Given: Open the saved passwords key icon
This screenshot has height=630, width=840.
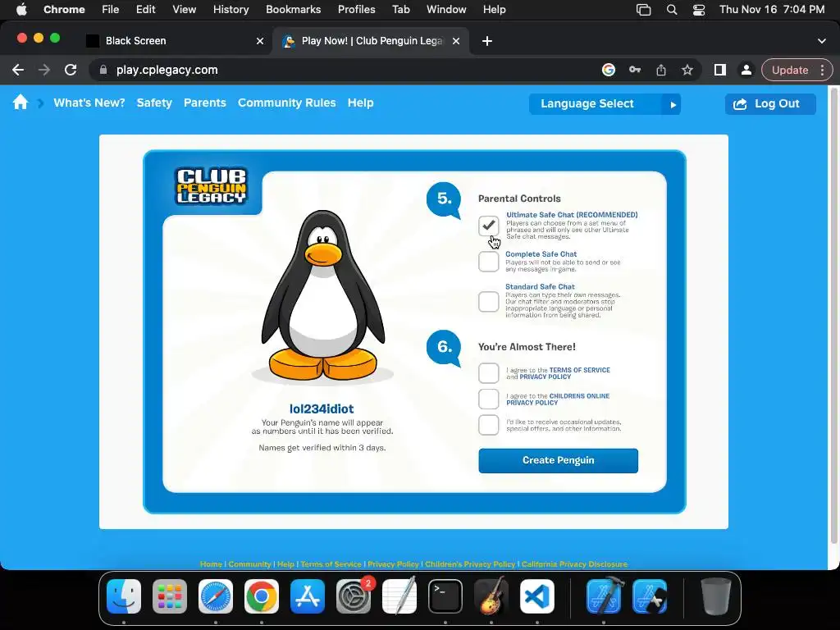Looking at the screenshot, I should coord(635,71).
